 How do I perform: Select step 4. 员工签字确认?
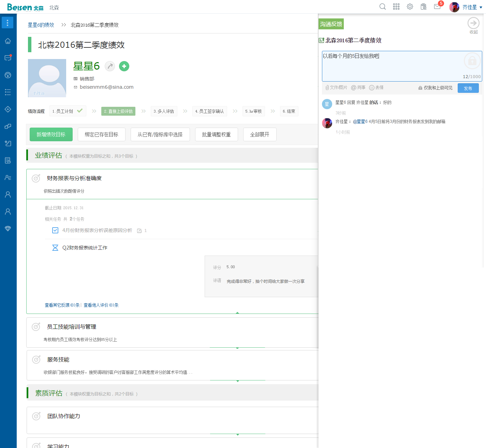tap(209, 111)
